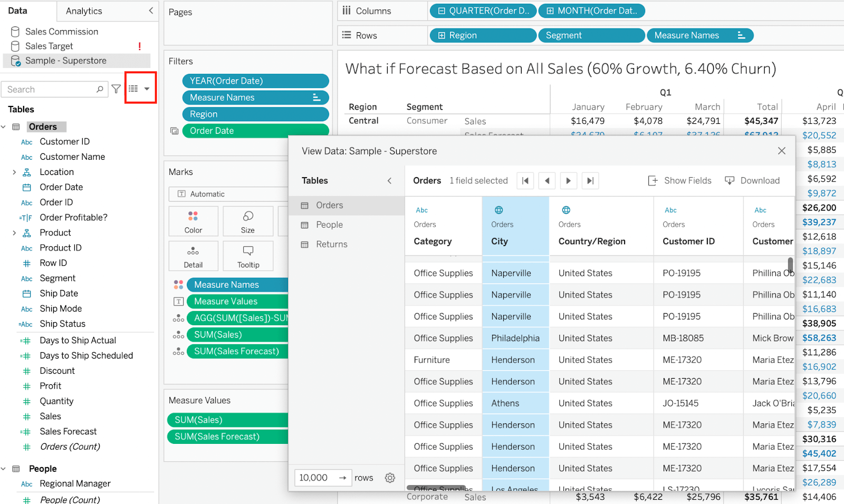Viewport: 844px width, 504px height.
Task: Select the City column header
Action: click(x=515, y=226)
